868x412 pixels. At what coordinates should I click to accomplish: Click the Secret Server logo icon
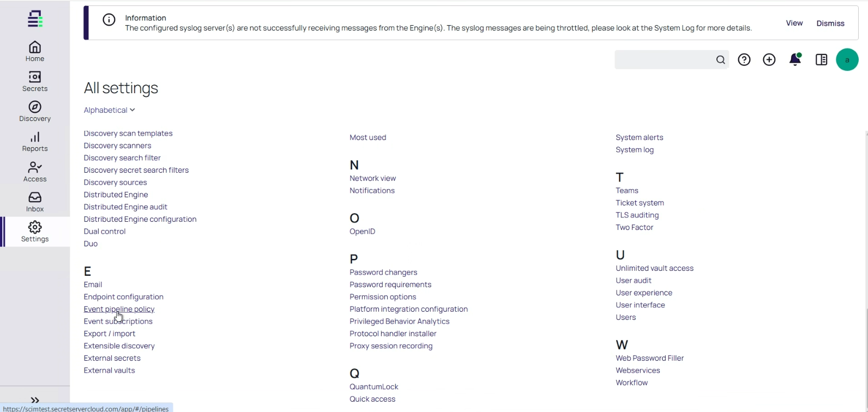click(35, 19)
